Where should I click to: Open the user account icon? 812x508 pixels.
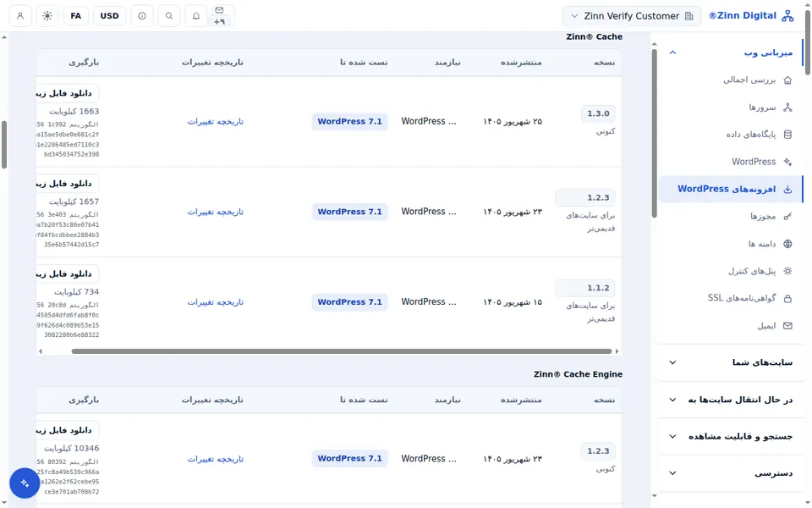click(x=20, y=16)
